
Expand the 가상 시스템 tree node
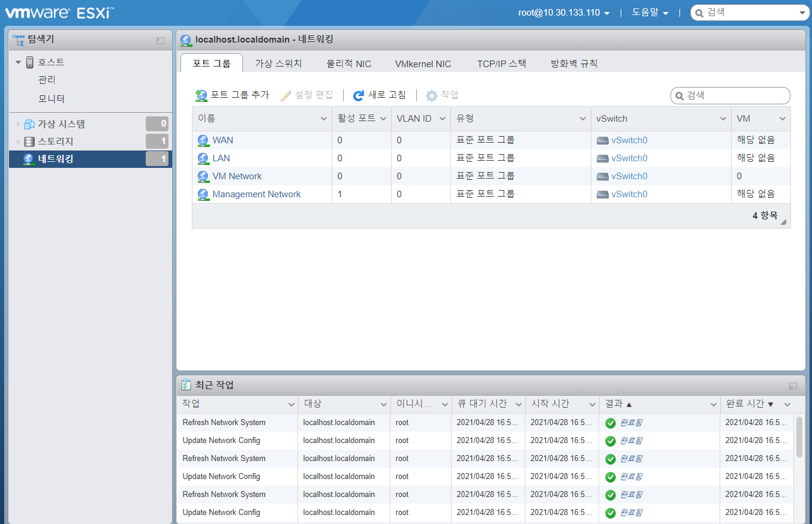click(x=18, y=124)
